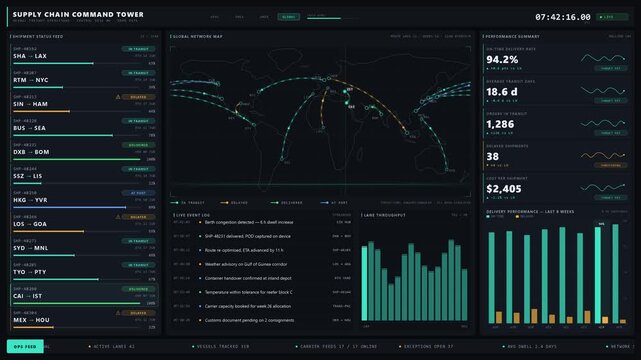Click the Delivered legend marker
The image size is (641, 360).
pos(275,203)
